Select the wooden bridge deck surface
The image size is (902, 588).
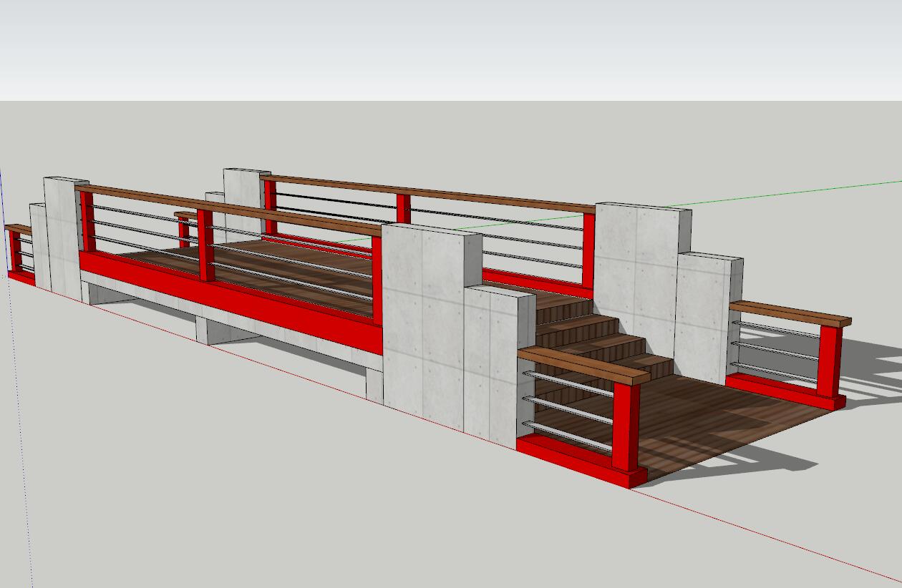286,265
